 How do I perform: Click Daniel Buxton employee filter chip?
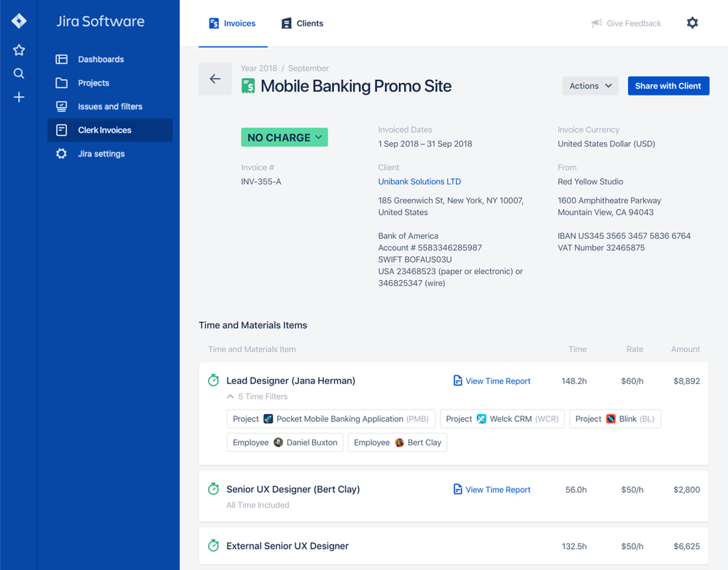click(x=285, y=442)
